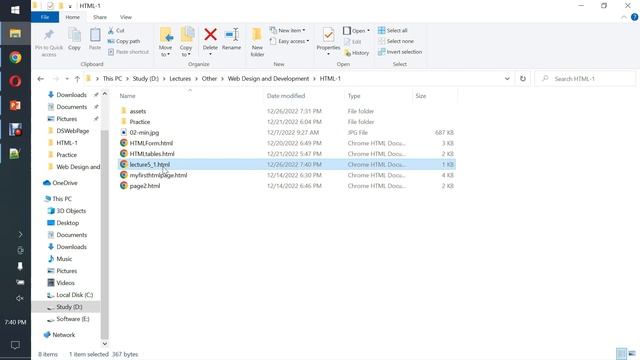The image size is (640, 360).
Task: Select the Practice folder in file list
Action: pos(140,122)
